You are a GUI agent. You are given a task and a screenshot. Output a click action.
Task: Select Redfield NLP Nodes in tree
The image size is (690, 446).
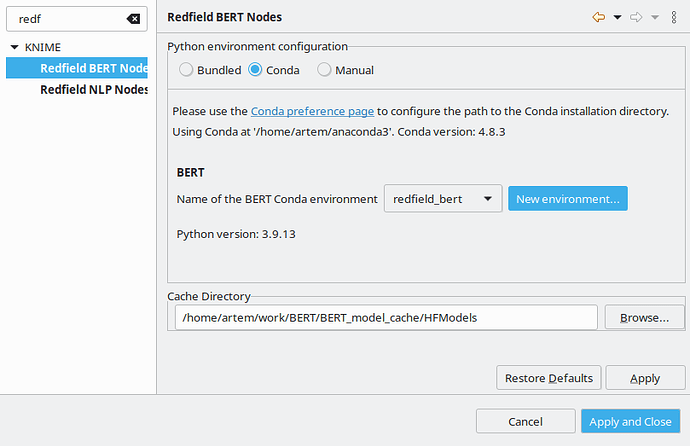point(77,89)
